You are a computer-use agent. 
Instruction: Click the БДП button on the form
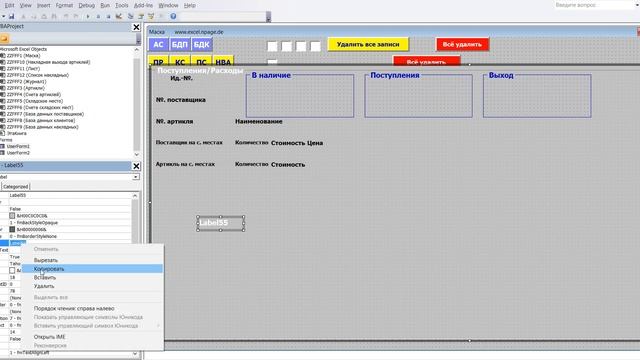tap(180, 45)
